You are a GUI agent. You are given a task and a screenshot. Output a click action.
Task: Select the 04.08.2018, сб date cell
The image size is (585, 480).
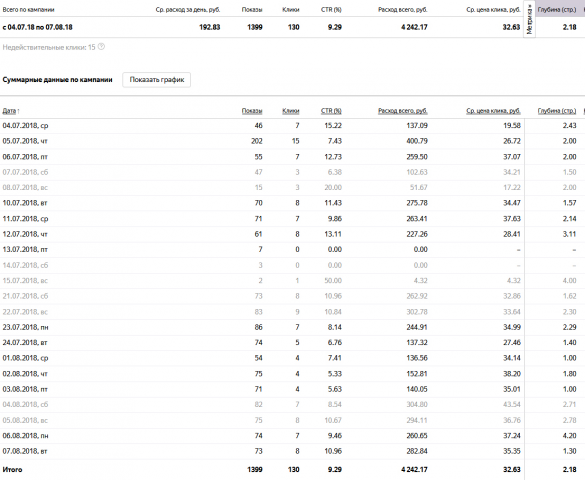click(x=25, y=405)
